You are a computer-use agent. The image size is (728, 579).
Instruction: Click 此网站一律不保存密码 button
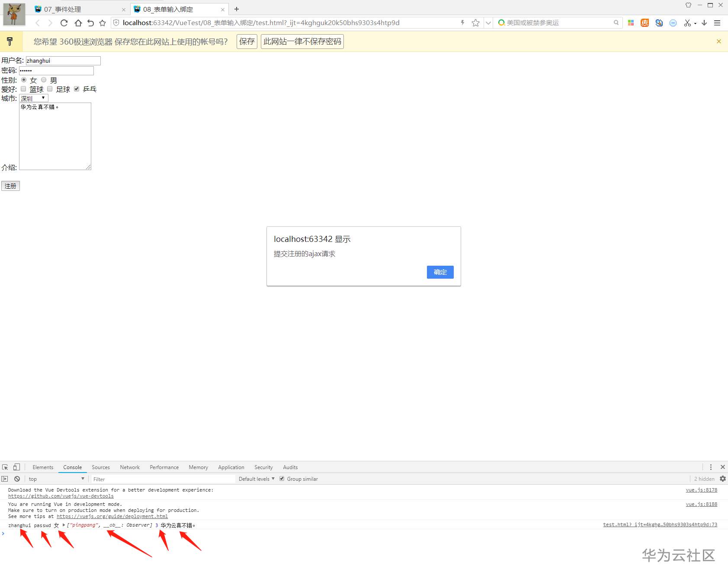coord(302,42)
